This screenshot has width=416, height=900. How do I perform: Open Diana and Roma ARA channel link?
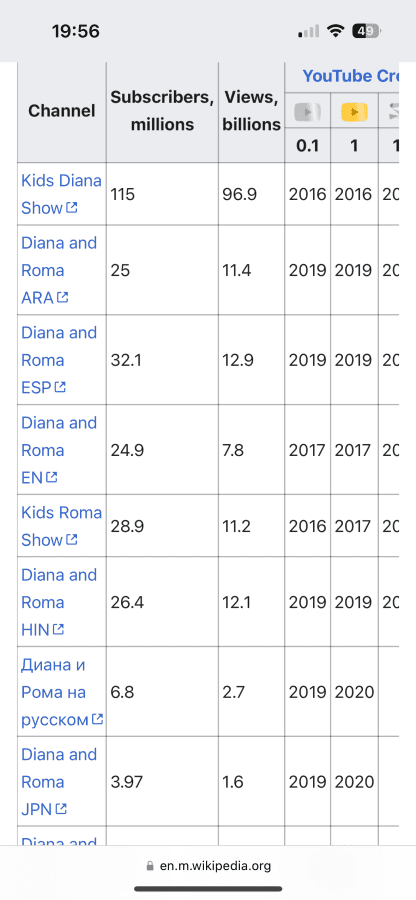pos(59,270)
